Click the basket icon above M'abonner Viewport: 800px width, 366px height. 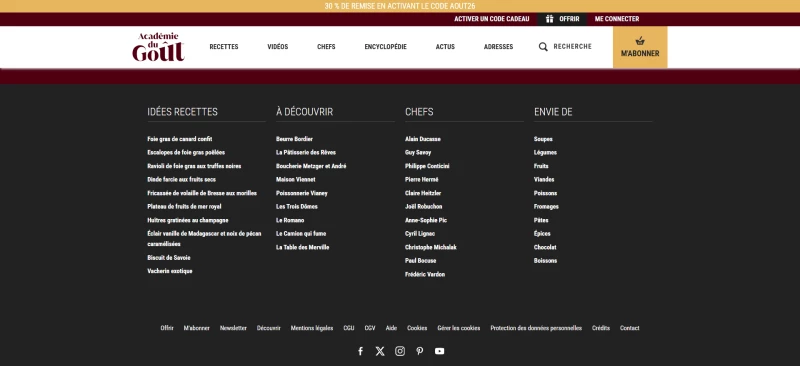640,41
